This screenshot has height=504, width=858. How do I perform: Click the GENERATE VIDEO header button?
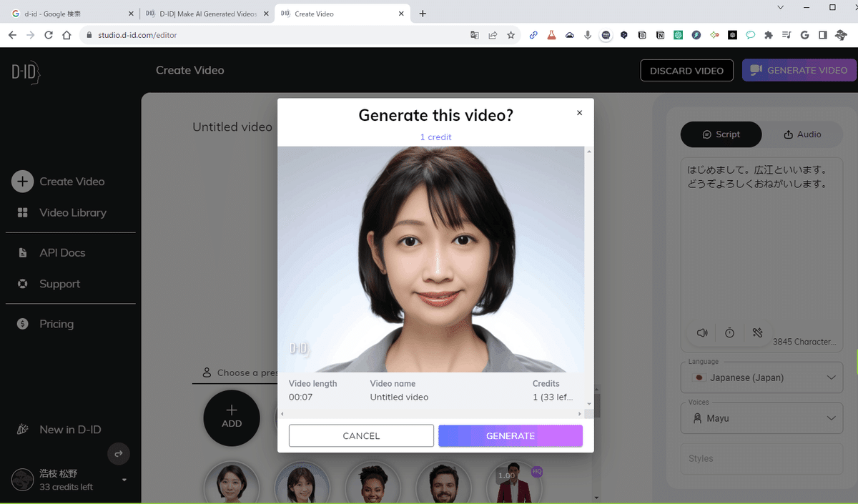pos(799,70)
